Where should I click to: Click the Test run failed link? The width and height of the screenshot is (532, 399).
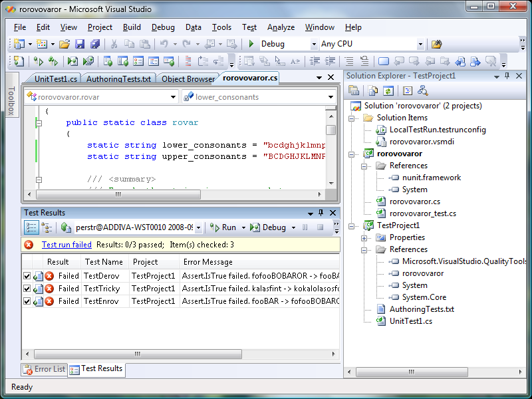click(x=66, y=245)
